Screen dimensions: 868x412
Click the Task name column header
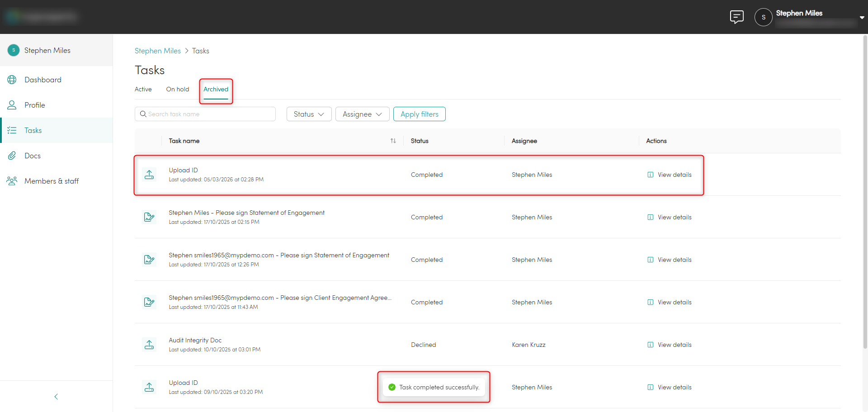pyautogui.click(x=184, y=141)
